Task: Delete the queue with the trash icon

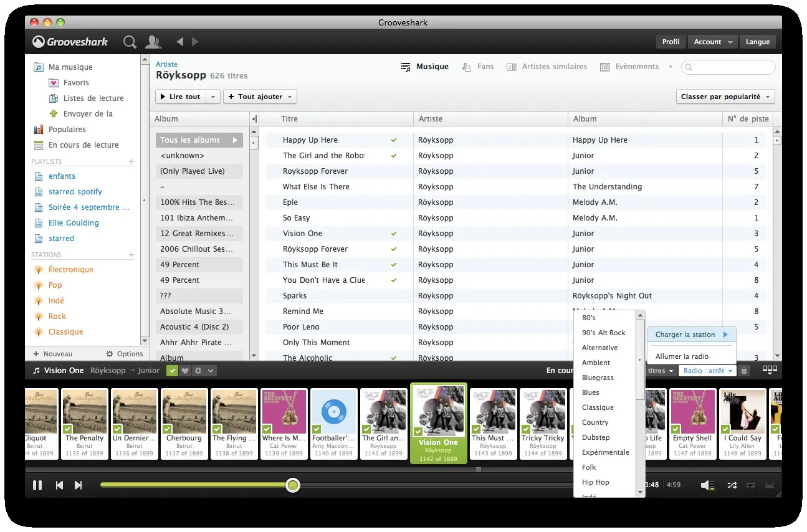Action: pyautogui.click(x=744, y=371)
